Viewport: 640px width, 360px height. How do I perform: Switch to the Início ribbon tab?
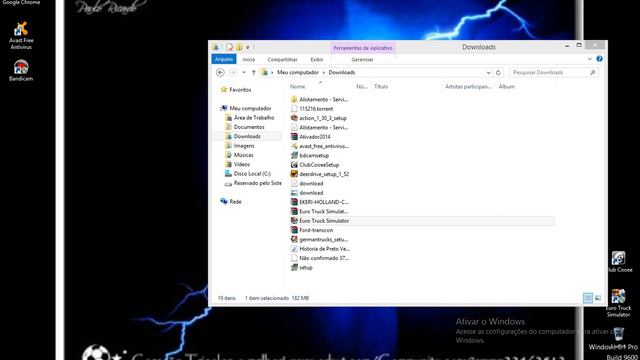(248, 60)
